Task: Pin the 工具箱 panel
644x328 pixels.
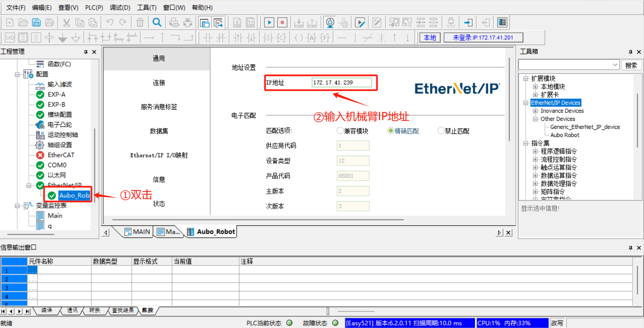Action: coord(630,52)
